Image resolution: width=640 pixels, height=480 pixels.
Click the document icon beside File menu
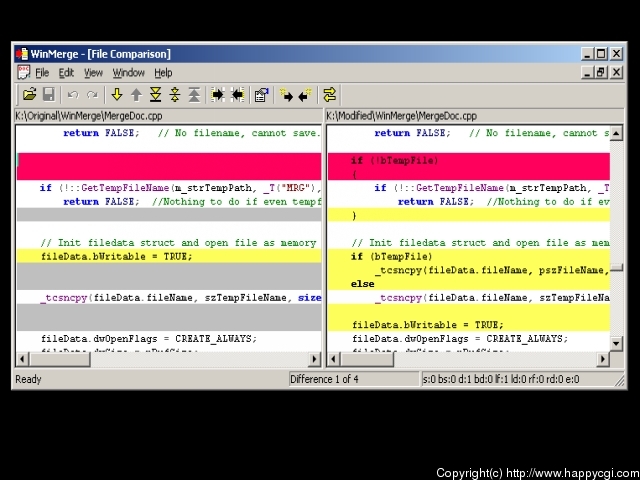click(24, 73)
